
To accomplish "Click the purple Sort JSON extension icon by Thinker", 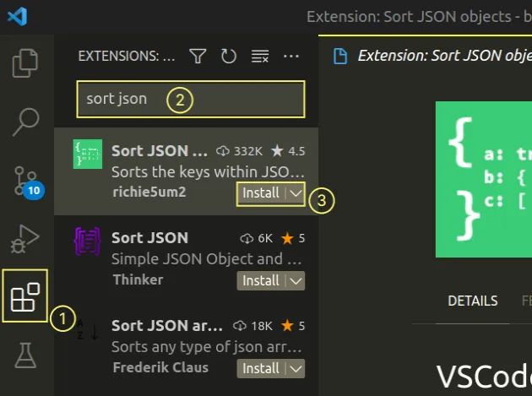I will 88,241.
